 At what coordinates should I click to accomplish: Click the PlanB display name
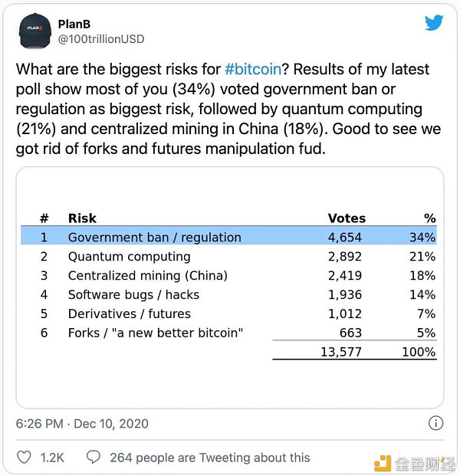[74, 24]
